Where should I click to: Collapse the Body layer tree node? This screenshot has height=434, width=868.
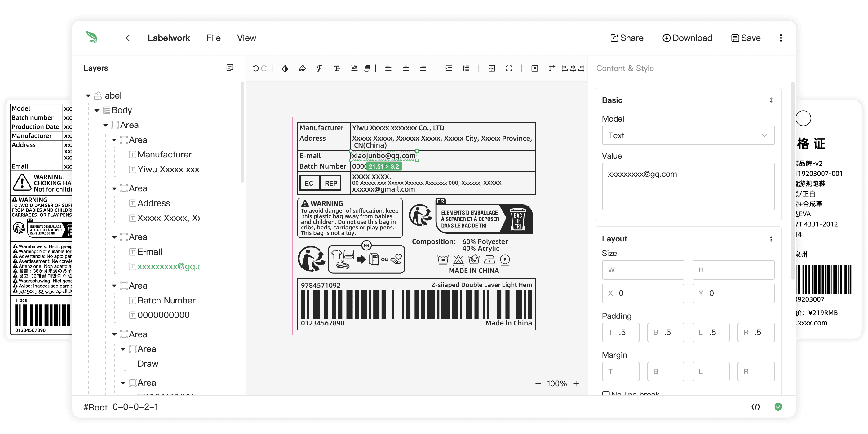coord(97,111)
